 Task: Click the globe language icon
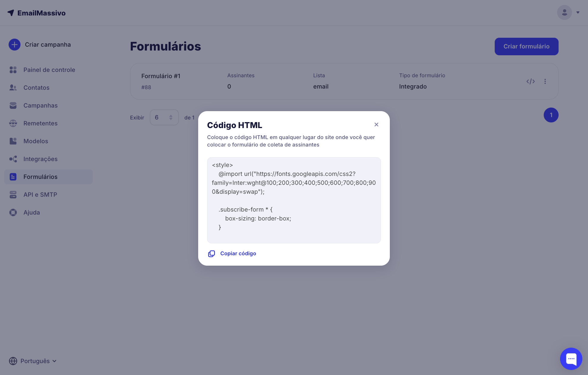coord(13,361)
